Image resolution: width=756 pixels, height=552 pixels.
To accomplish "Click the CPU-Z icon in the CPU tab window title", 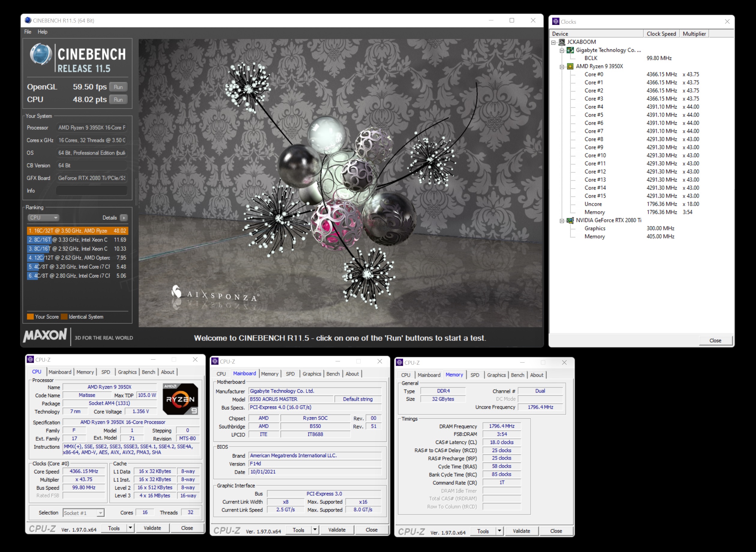I will [30, 360].
